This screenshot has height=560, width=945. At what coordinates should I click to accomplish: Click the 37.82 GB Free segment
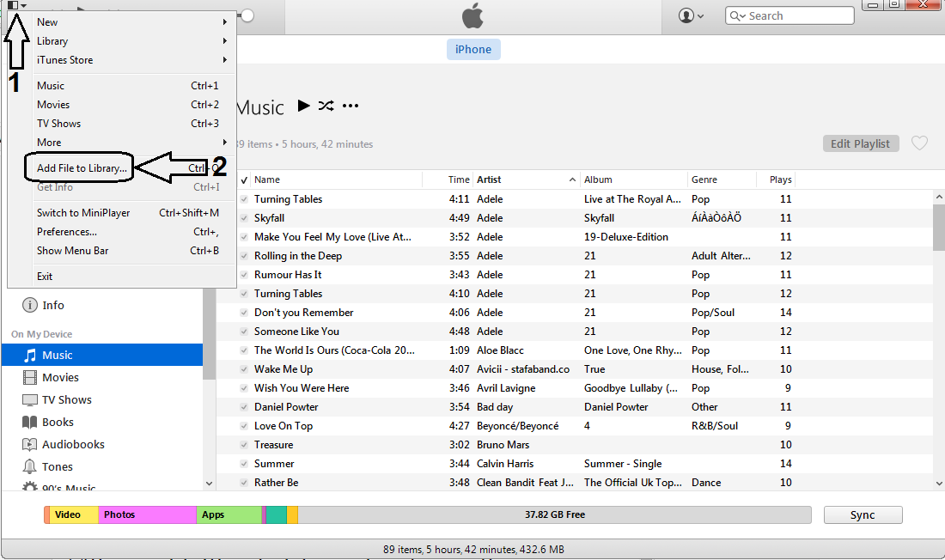click(x=554, y=514)
